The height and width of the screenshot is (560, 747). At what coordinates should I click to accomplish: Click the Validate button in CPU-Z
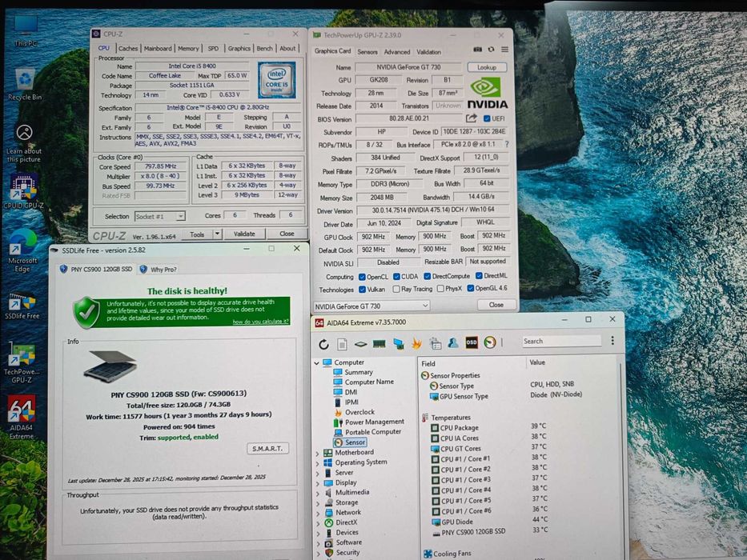click(x=244, y=234)
